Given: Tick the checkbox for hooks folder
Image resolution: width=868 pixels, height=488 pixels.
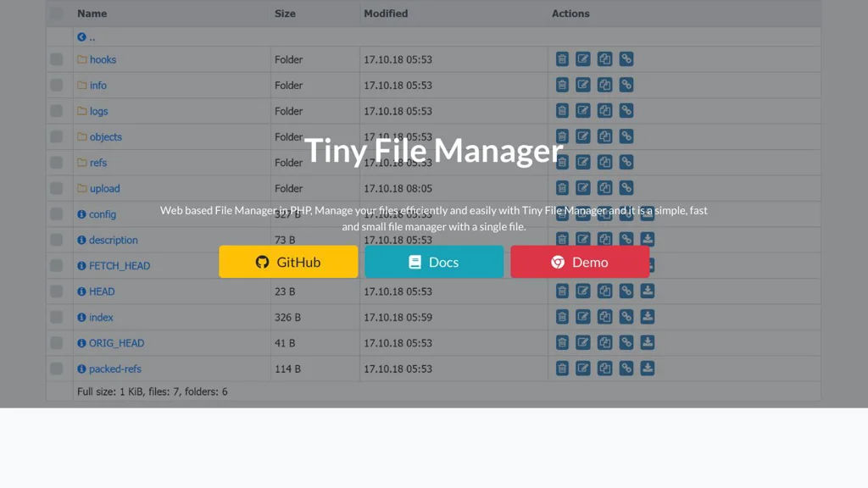Looking at the screenshot, I should (57, 59).
